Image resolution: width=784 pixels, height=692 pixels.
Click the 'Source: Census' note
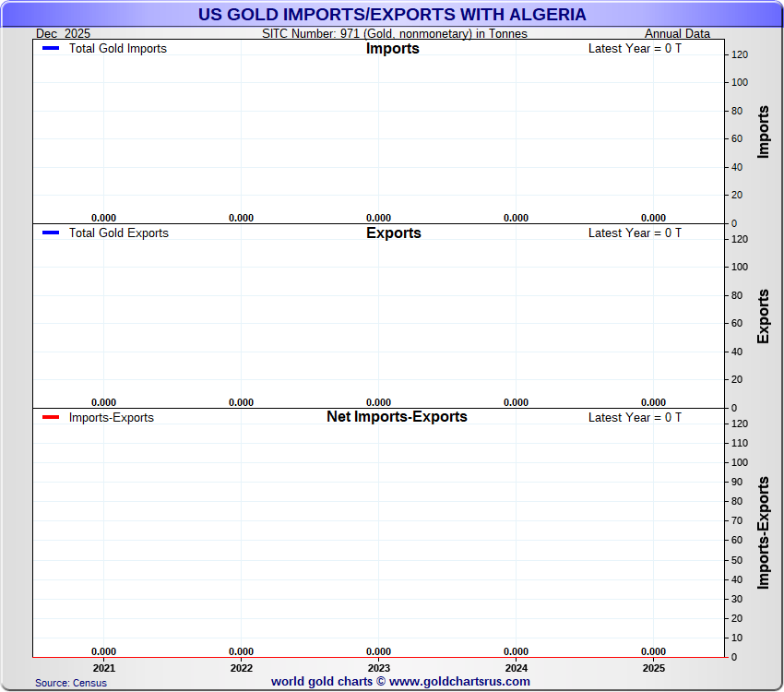70,683
